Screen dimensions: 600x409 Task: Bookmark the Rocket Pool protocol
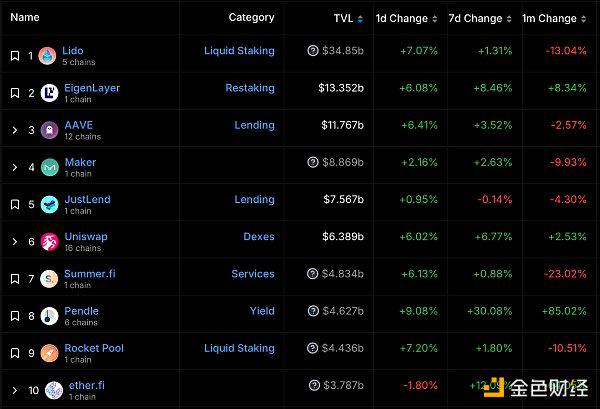point(14,353)
